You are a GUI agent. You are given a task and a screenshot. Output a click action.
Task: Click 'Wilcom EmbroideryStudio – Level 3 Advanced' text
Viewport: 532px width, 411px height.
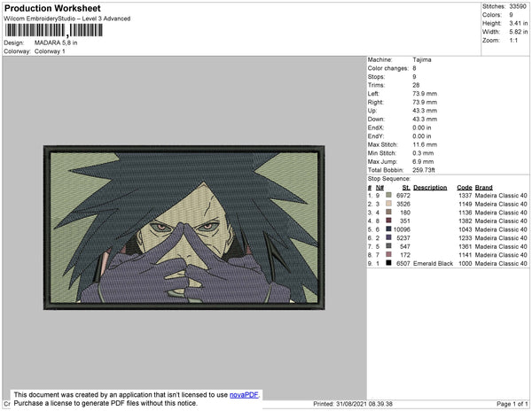point(67,19)
